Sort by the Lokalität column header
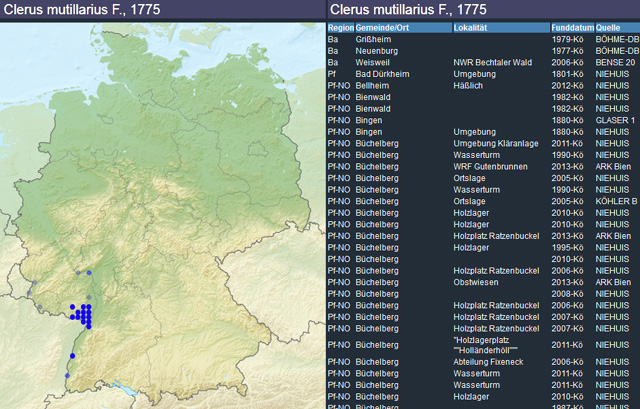The width and height of the screenshot is (640, 409). 473,27
